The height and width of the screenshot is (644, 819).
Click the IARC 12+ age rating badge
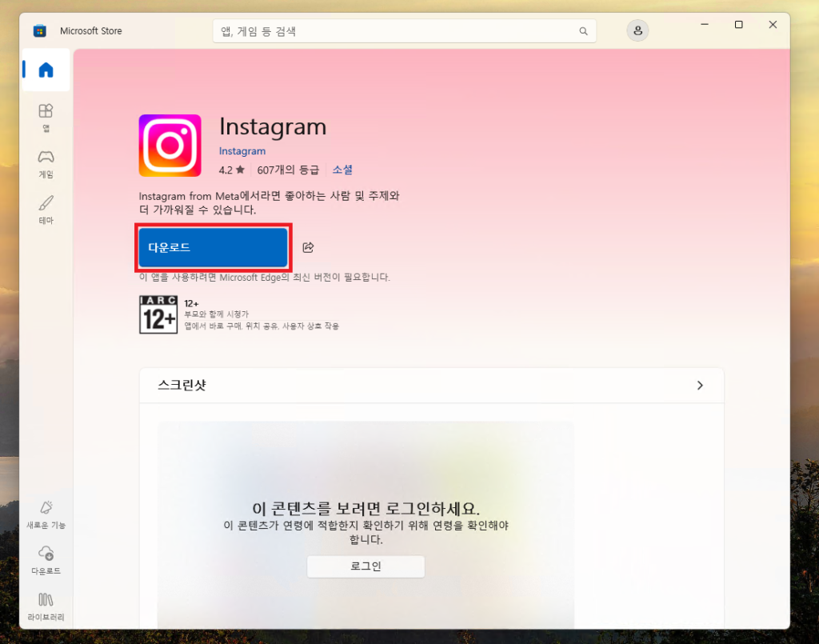(x=158, y=314)
